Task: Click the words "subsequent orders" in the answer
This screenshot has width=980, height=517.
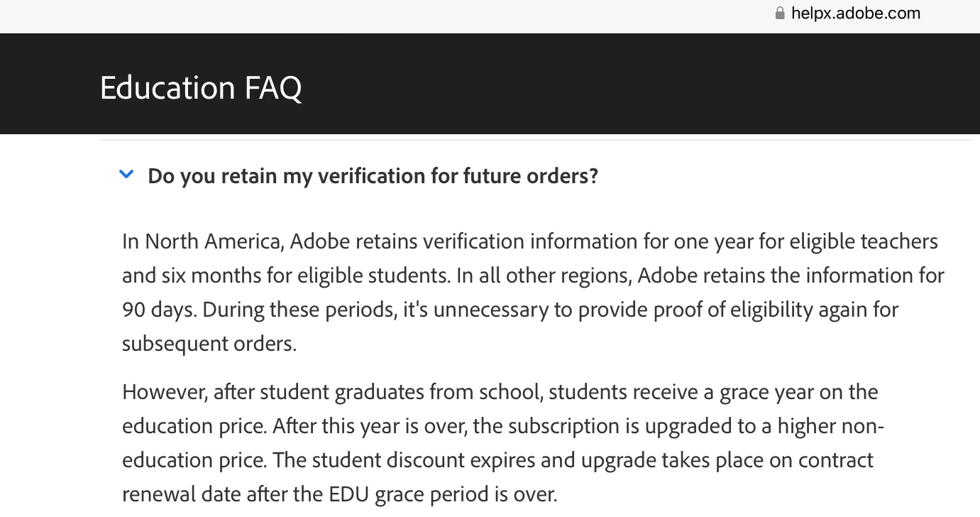Action: (209, 344)
